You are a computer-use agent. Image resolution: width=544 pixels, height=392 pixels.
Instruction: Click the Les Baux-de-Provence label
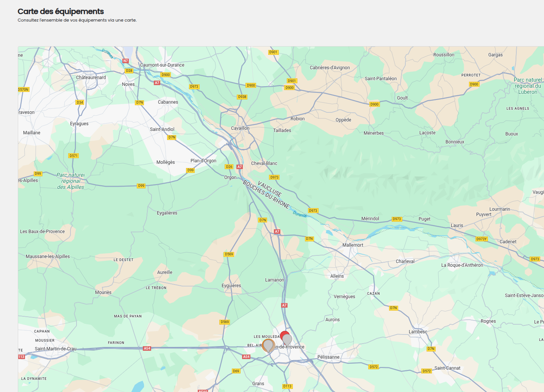pyautogui.click(x=42, y=232)
